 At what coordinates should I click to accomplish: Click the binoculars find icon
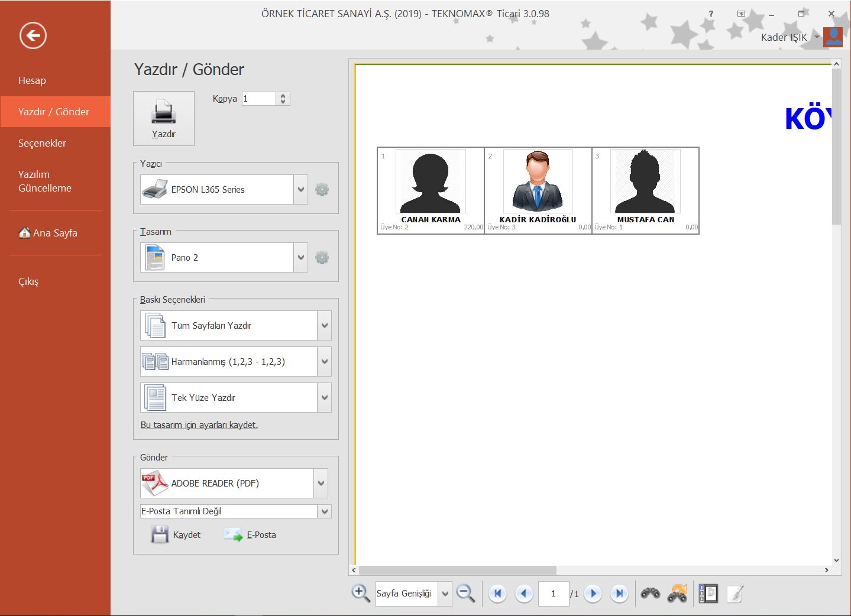click(x=651, y=594)
